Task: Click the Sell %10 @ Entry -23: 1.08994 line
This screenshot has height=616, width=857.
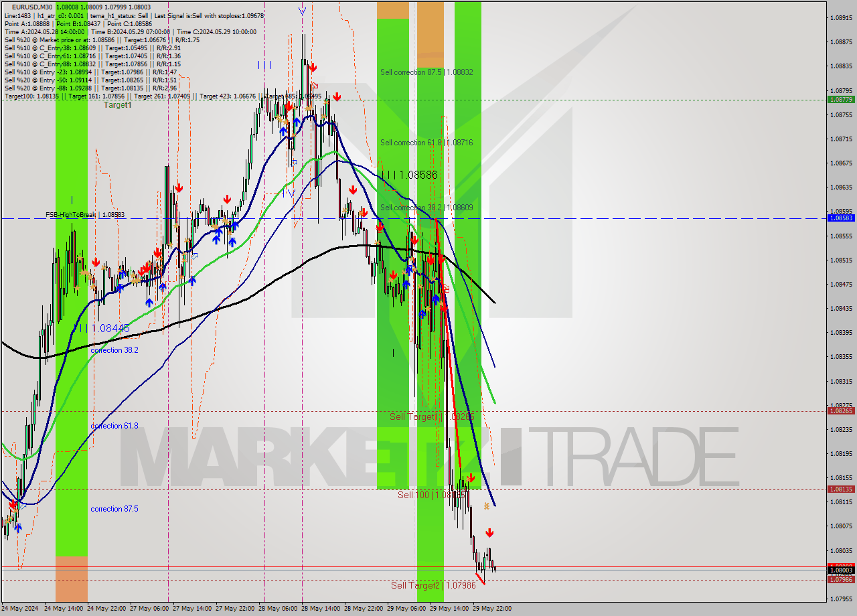Action: coord(90,72)
